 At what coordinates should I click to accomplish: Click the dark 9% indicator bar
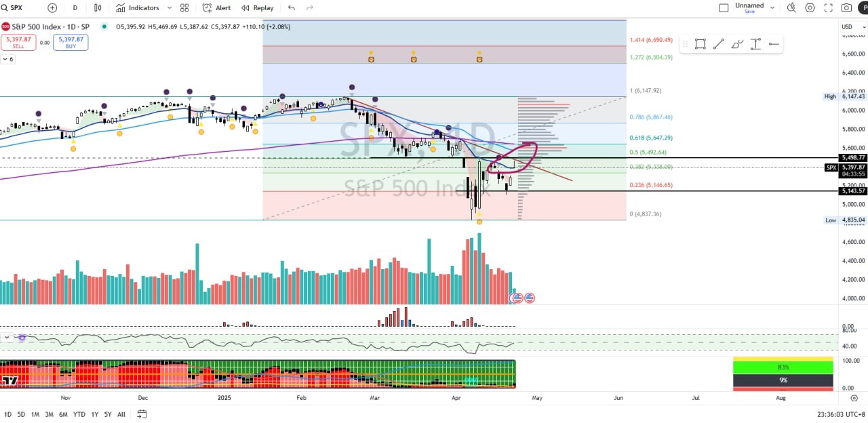tap(783, 380)
